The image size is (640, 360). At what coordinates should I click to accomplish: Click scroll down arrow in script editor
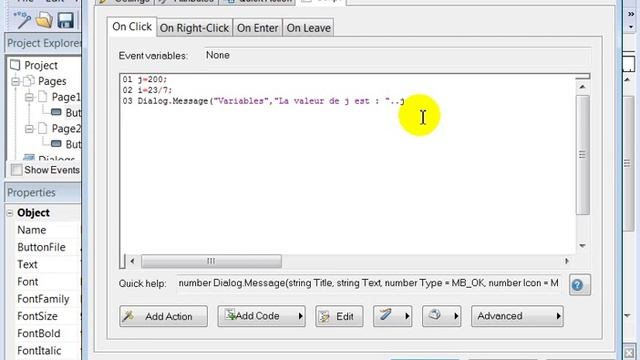point(582,246)
